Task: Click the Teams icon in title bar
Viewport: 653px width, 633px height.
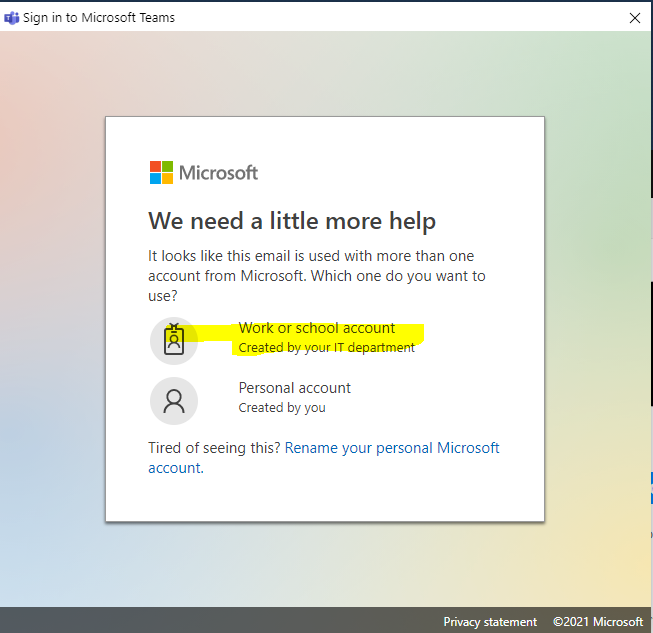Action: pyautogui.click(x=11, y=18)
